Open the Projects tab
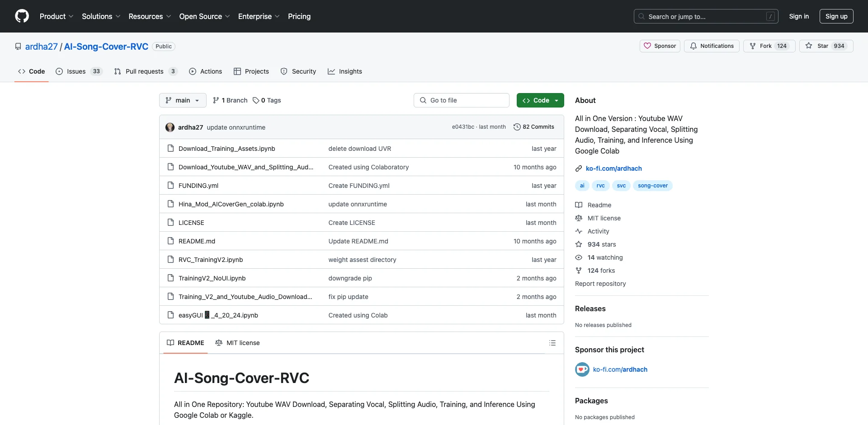Screen dimensions: 868x425 point(251,71)
